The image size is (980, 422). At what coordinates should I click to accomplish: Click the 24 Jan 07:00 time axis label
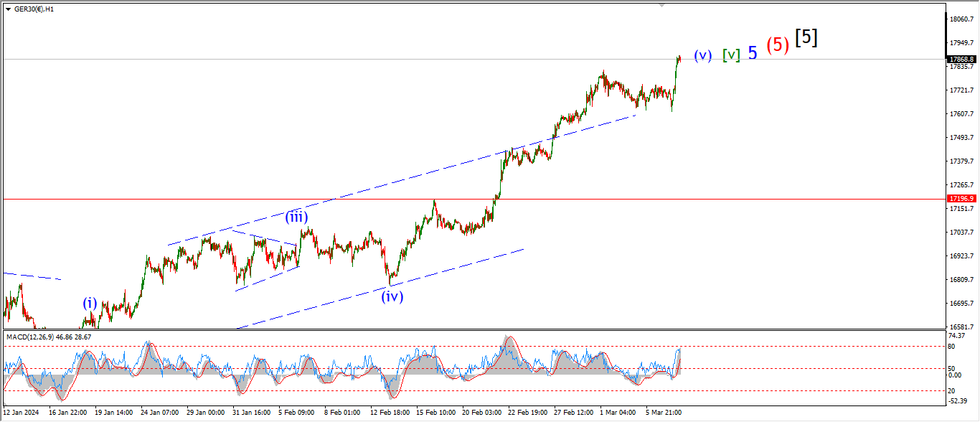(159, 413)
